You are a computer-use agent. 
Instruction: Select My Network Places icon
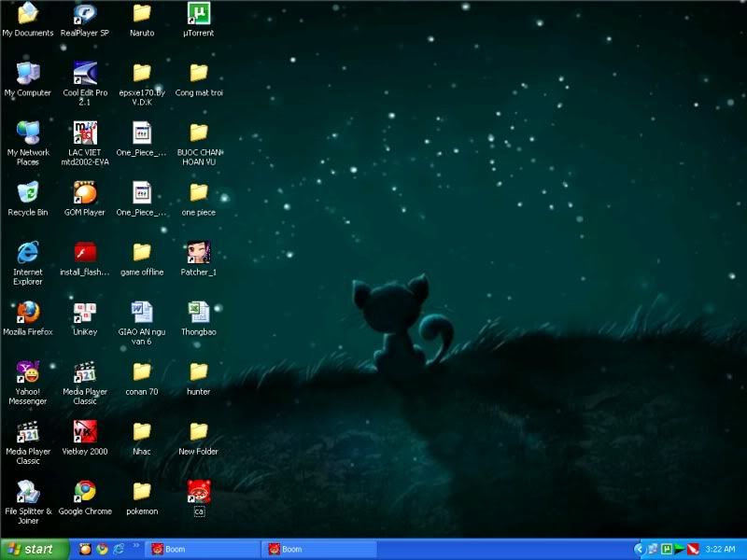pos(28,143)
